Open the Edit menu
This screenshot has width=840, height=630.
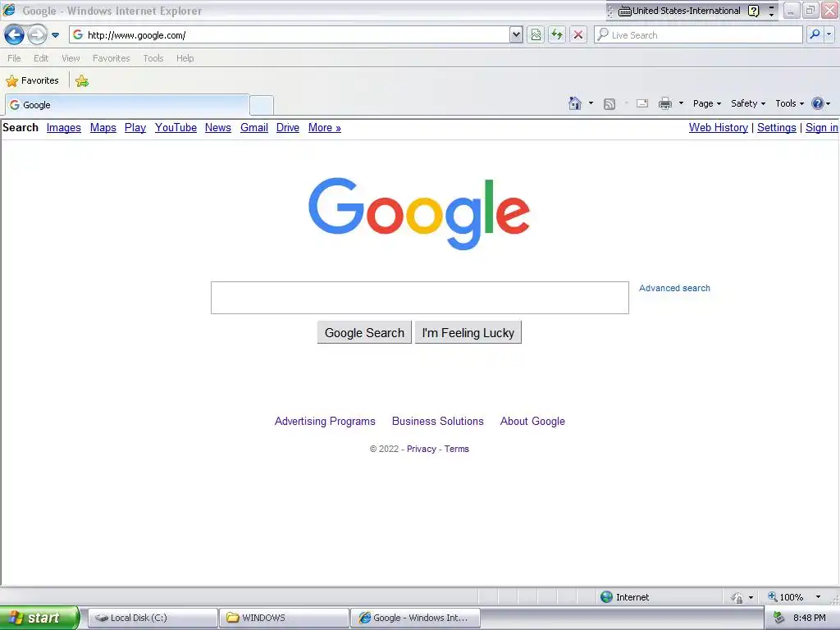point(41,58)
